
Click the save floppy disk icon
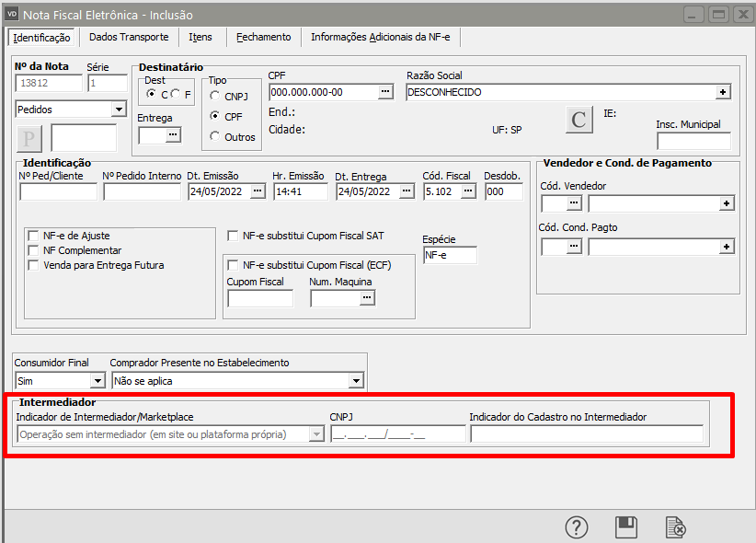pyautogui.click(x=626, y=526)
